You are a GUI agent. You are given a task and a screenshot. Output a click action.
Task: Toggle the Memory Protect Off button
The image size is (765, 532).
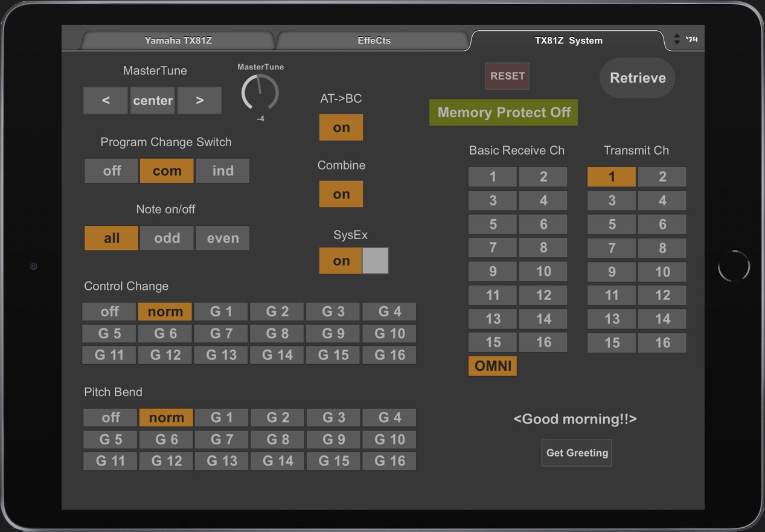504,112
